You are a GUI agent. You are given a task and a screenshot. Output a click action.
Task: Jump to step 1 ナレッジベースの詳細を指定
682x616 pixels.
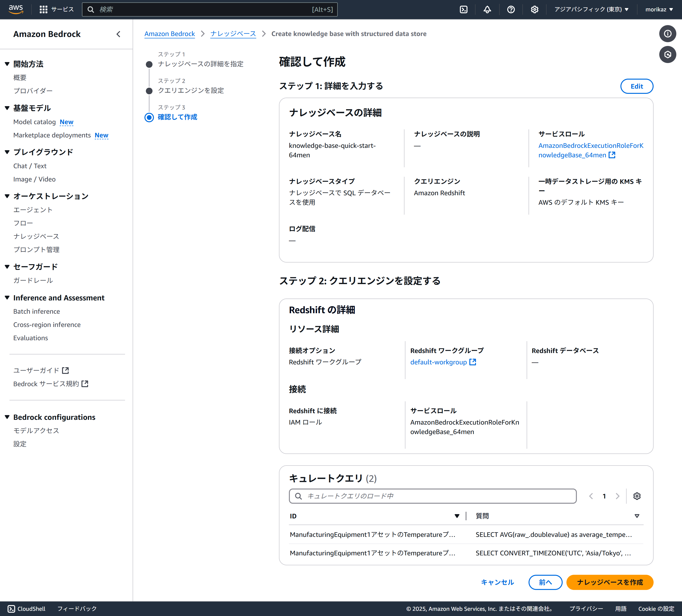point(200,64)
